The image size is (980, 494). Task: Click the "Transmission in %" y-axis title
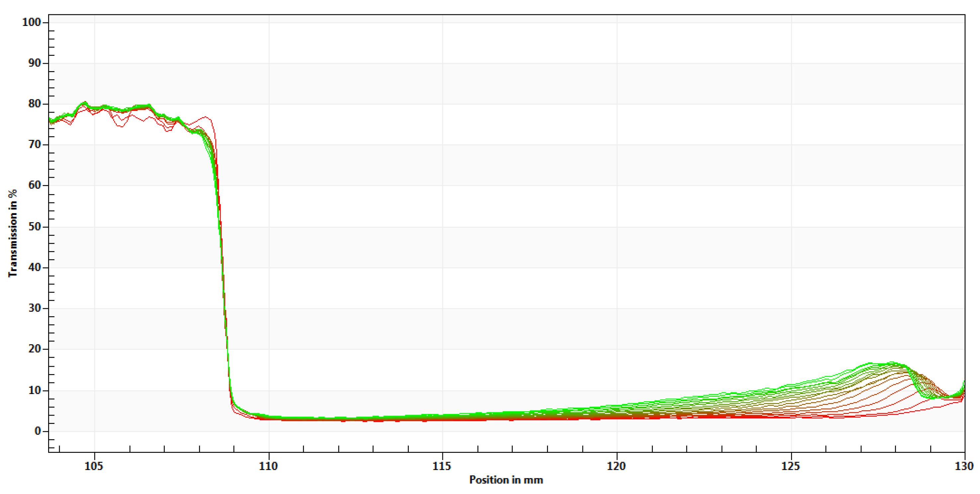[x=13, y=233]
